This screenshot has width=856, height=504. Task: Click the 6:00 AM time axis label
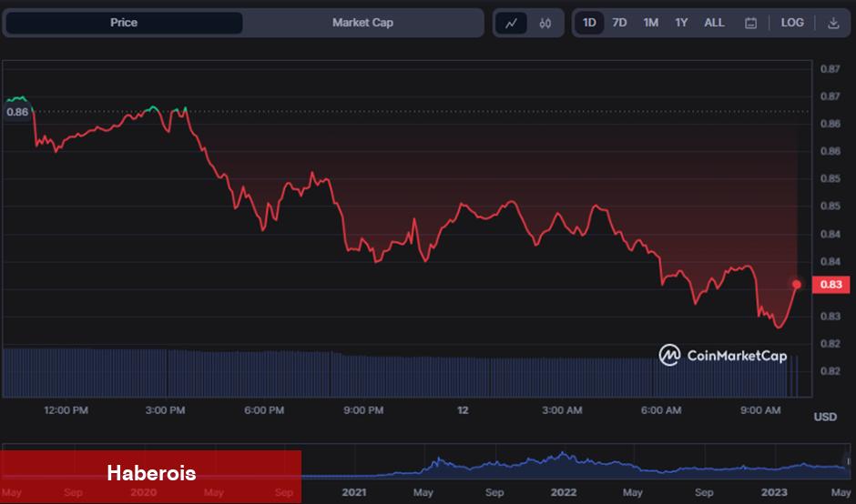[x=661, y=410]
